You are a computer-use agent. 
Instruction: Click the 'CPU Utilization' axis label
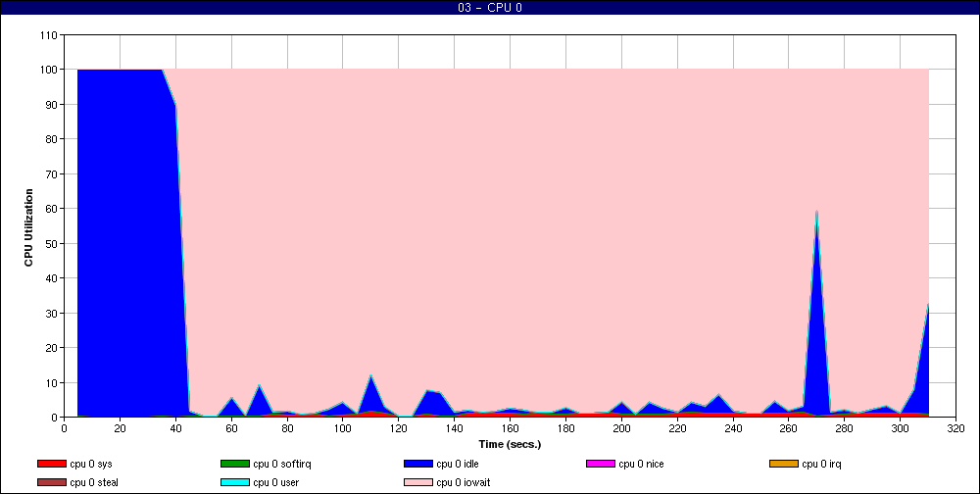[28, 227]
